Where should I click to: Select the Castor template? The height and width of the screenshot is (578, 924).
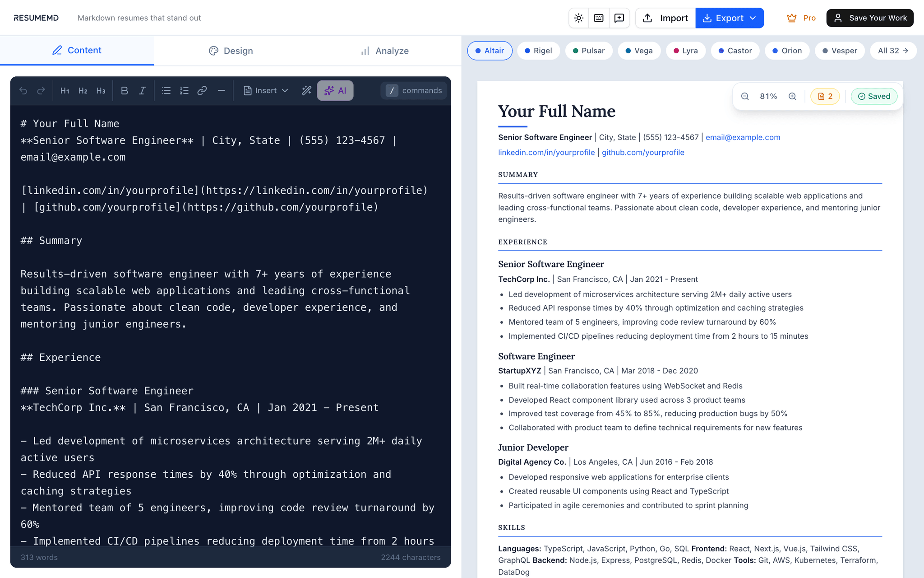click(735, 51)
